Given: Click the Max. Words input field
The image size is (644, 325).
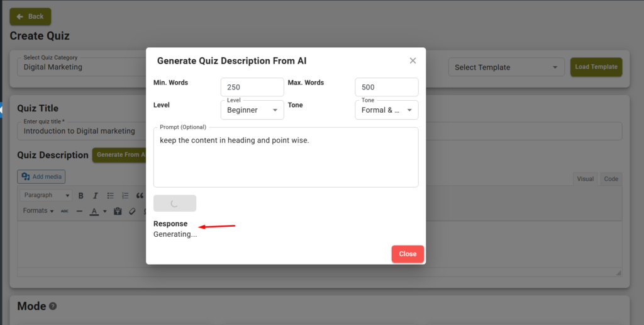Looking at the screenshot, I should pos(387,87).
